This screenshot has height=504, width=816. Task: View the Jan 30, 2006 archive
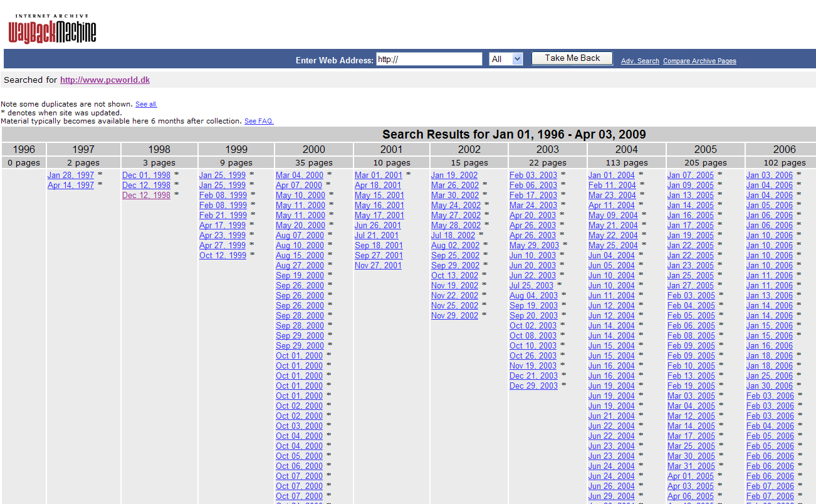tap(770, 386)
